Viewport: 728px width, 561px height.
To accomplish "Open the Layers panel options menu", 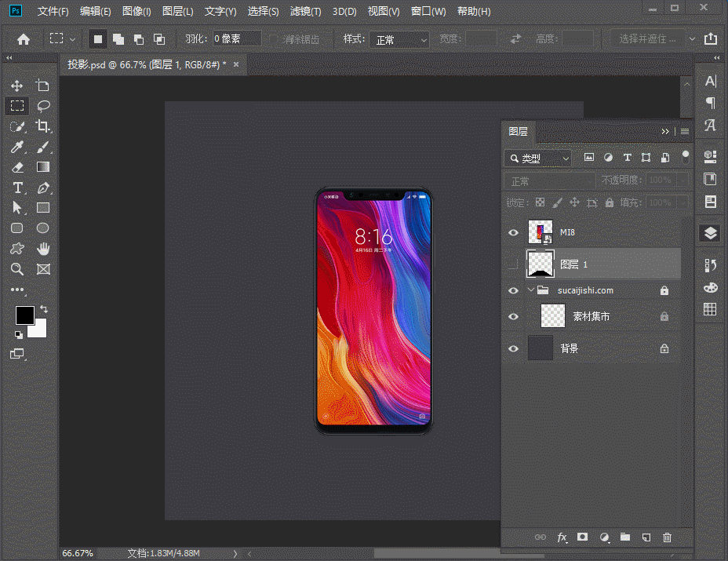I will [684, 132].
